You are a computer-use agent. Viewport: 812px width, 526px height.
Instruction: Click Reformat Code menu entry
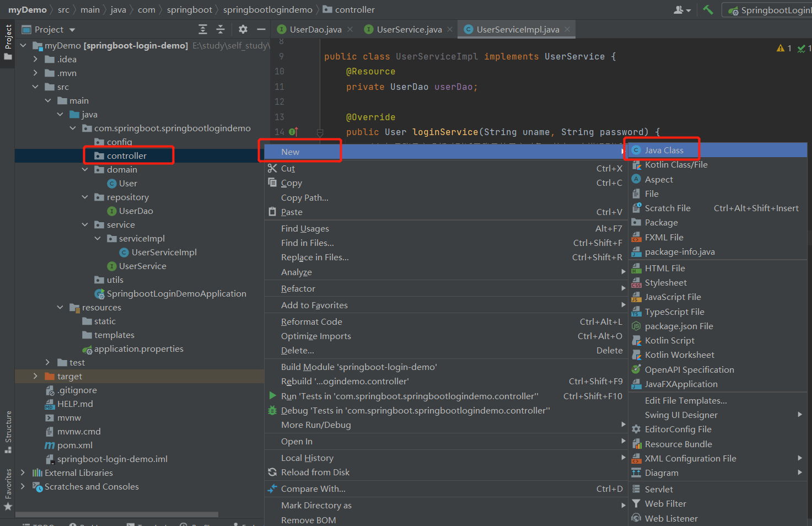(445, 321)
